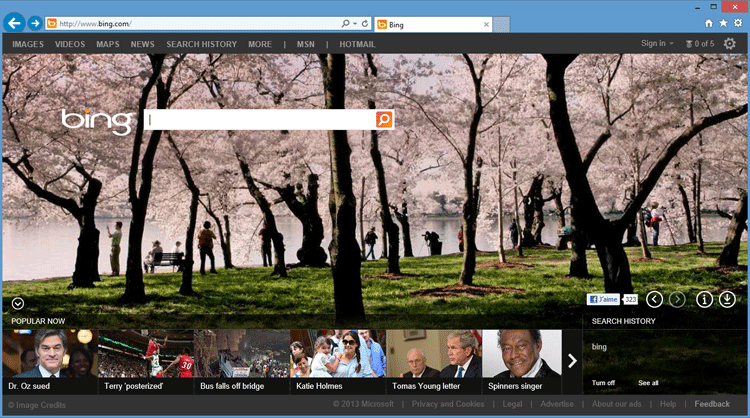Open the See all search history link
Viewport: 750px width, 418px height.
tap(648, 383)
